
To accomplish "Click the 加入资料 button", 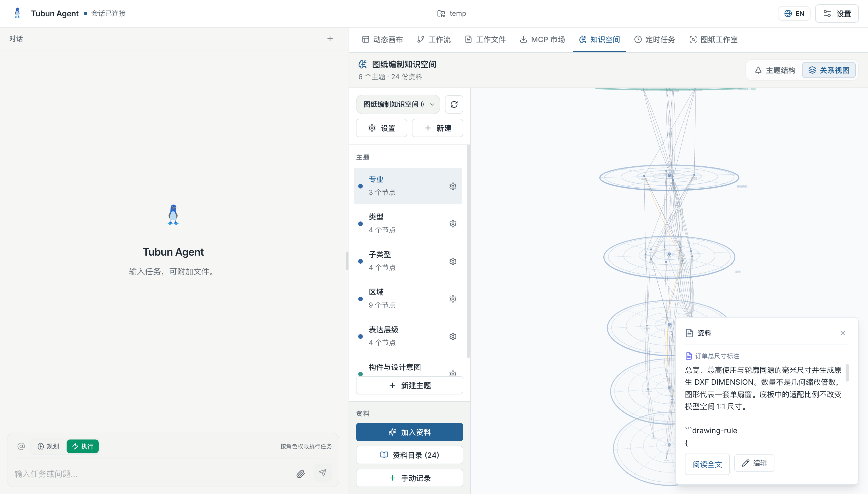I will [409, 432].
